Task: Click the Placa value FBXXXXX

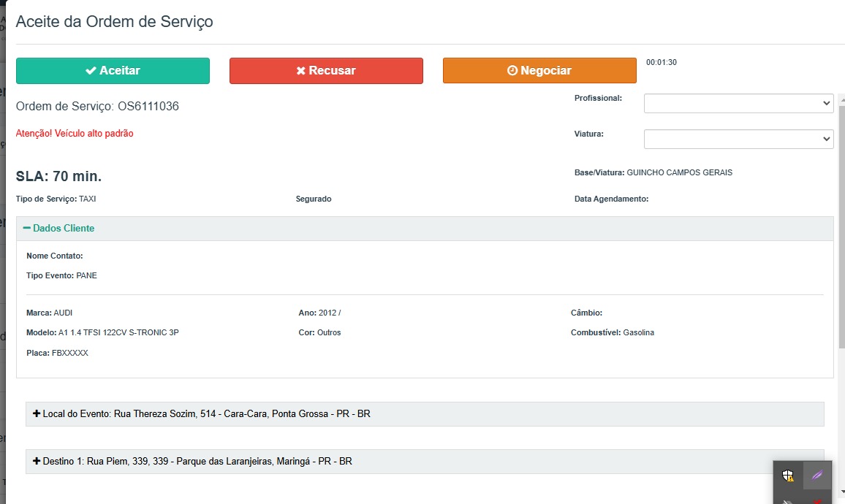Action: pos(69,353)
